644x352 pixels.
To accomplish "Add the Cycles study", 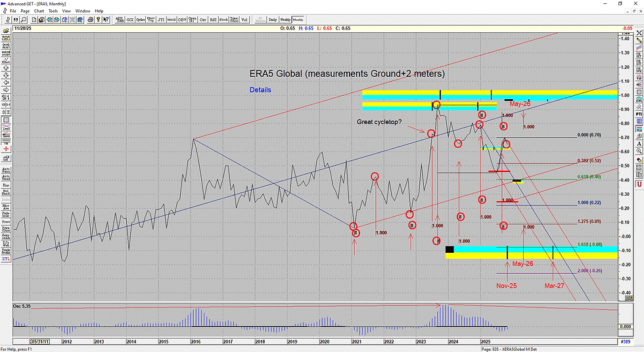I will (x=141, y=20).
